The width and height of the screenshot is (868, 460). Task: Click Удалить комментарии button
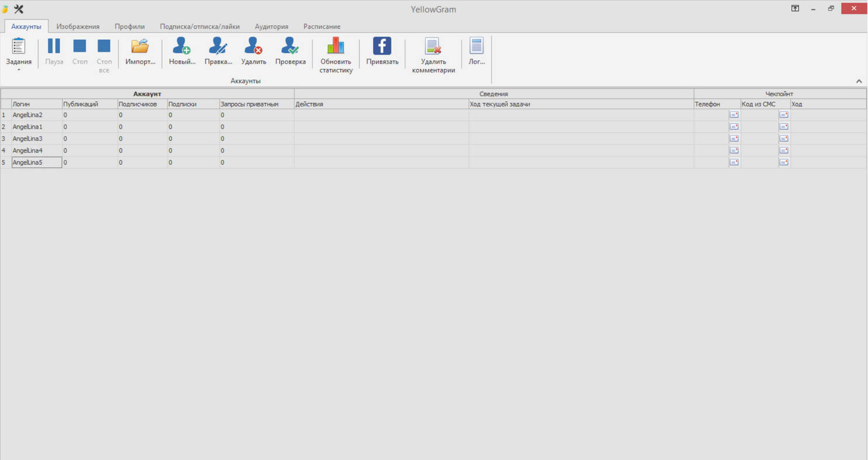[433, 56]
